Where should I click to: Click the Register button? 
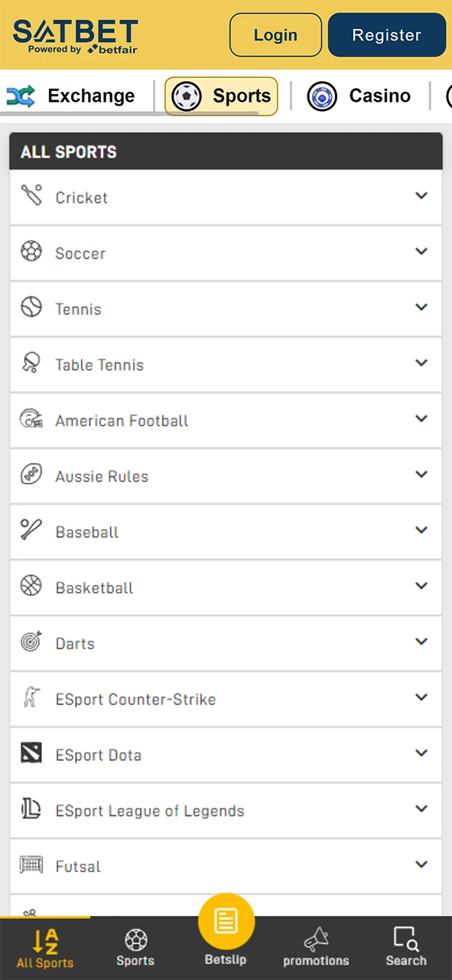pyautogui.click(x=386, y=34)
